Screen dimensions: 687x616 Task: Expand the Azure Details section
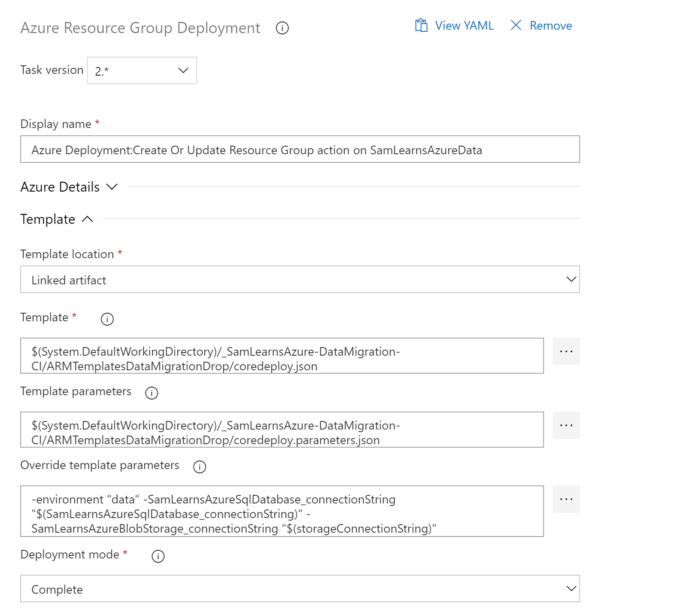pyautogui.click(x=69, y=187)
